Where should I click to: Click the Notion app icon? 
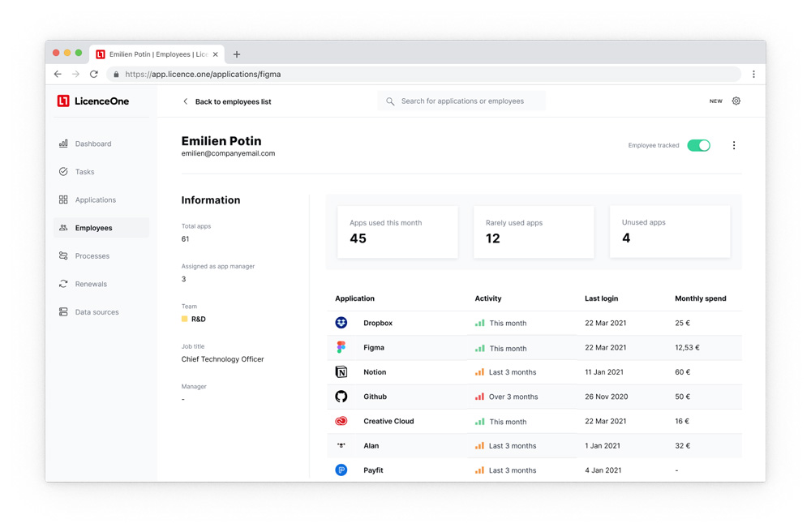341,371
